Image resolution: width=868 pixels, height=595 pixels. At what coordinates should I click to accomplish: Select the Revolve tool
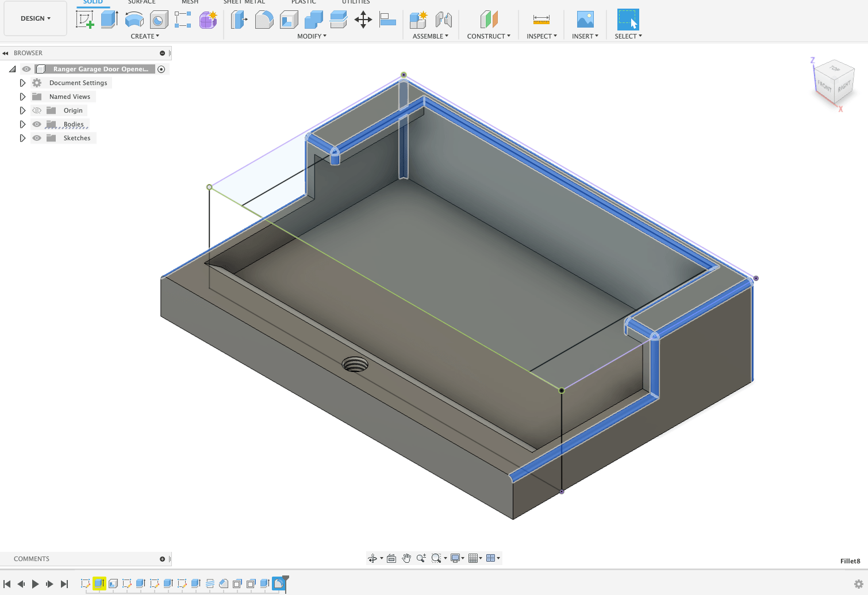pyautogui.click(x=134, y=20)
